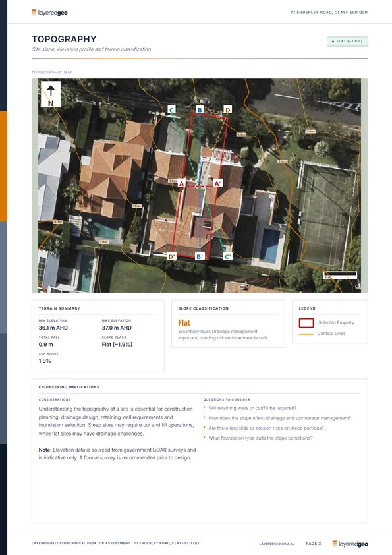Click the PAGE 3 footer label
392x555 pixels.
point(313,544)
